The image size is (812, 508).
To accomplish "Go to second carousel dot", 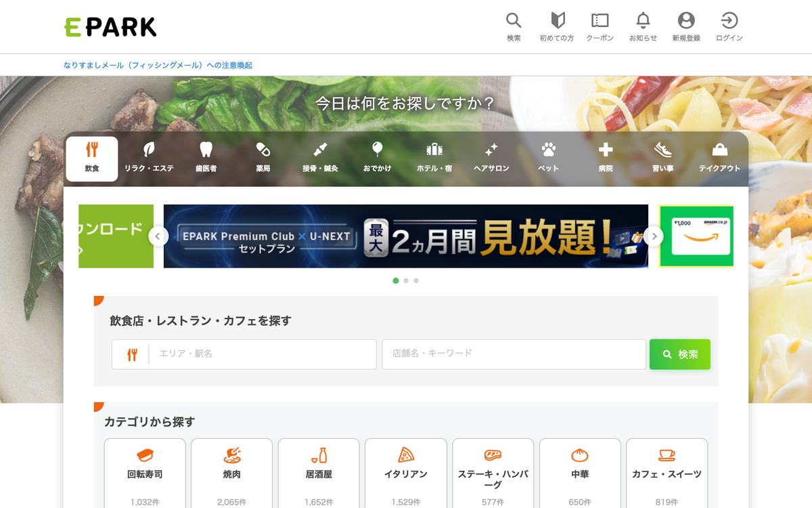I will [x=406, y=280].
